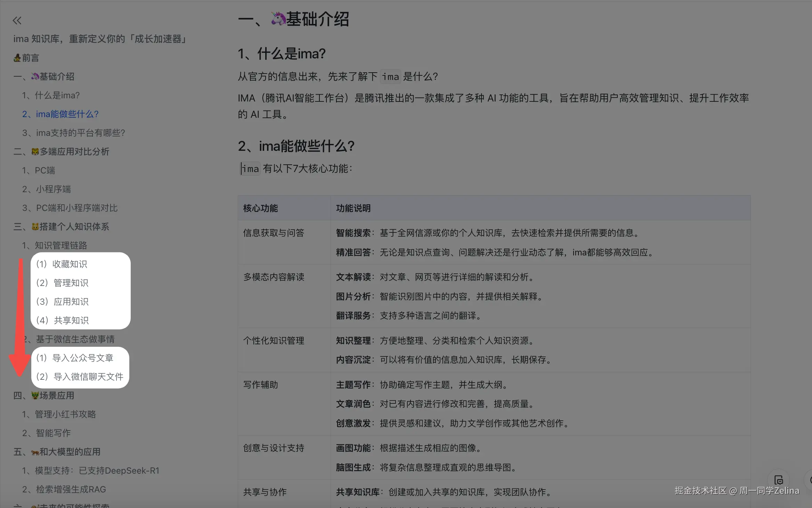Go to outline section 五、和大模型的应用
The height and width of the screenshot is (508, 812).
57,452
